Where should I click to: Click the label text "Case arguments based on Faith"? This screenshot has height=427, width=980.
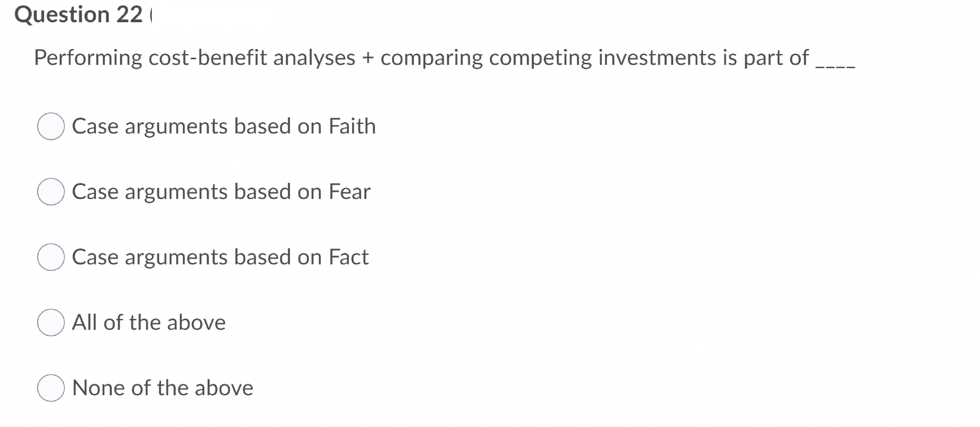(x=224, y=126)
